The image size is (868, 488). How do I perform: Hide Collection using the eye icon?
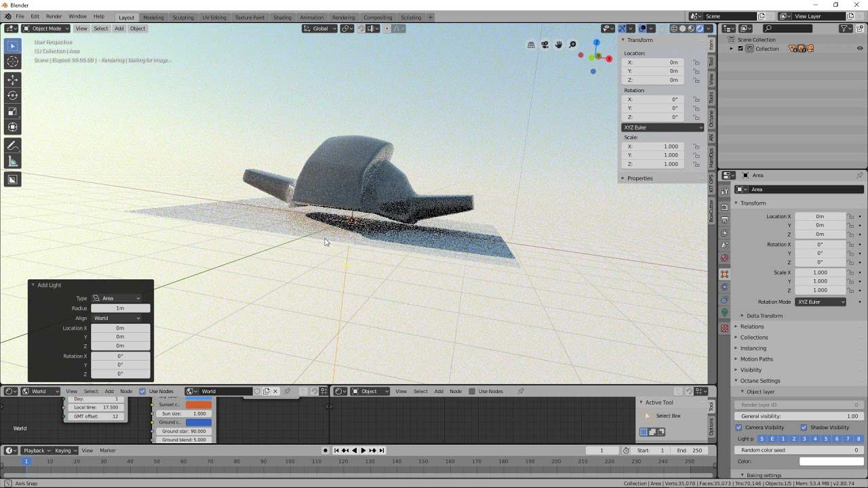coord(861,49)
